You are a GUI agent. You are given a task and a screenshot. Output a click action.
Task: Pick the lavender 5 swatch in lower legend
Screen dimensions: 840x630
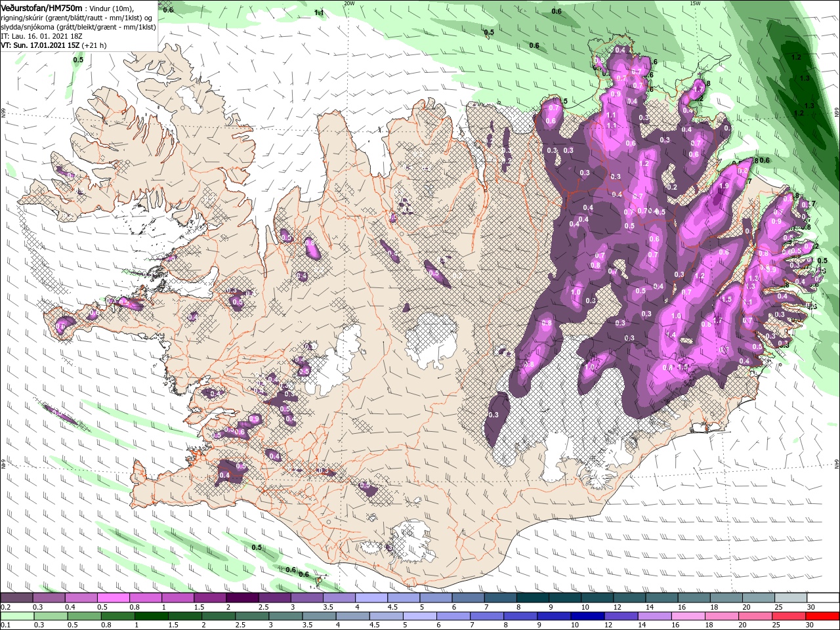(420, 616)
